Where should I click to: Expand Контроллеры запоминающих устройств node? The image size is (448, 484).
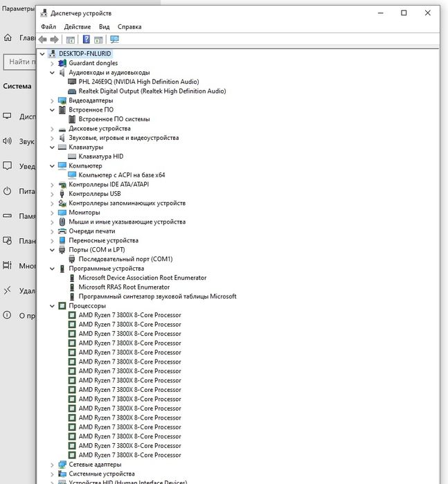(x=52, y=204)
